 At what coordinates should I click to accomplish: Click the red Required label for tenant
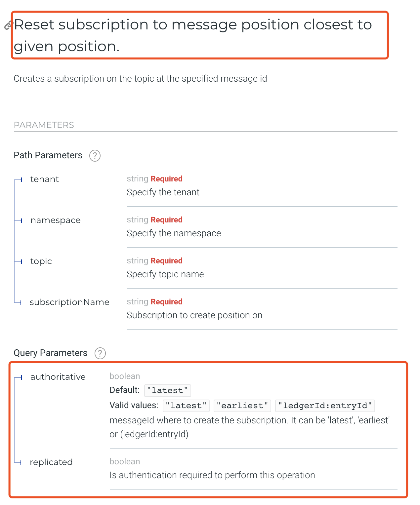(x=167, y=179)
